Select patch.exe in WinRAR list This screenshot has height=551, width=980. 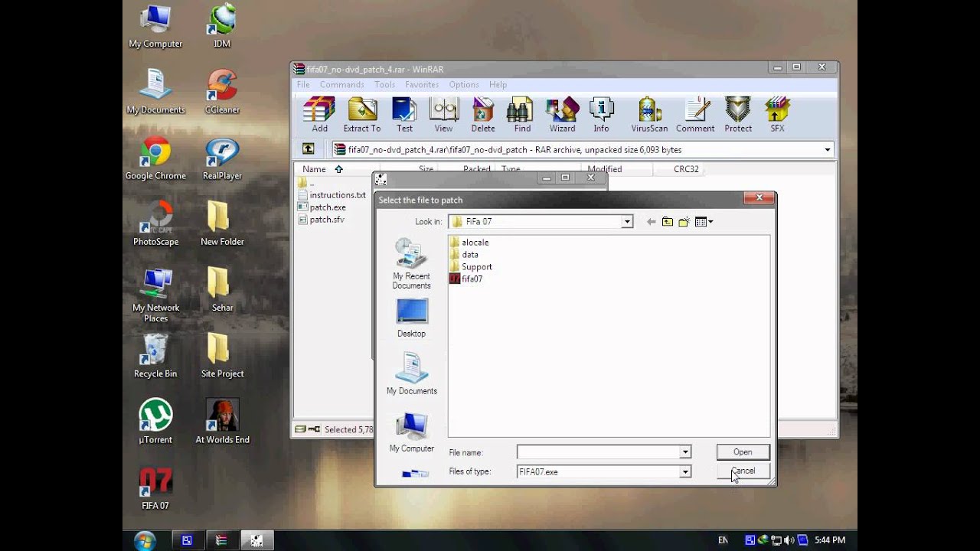pyautogui.click(x=322, y=207)
